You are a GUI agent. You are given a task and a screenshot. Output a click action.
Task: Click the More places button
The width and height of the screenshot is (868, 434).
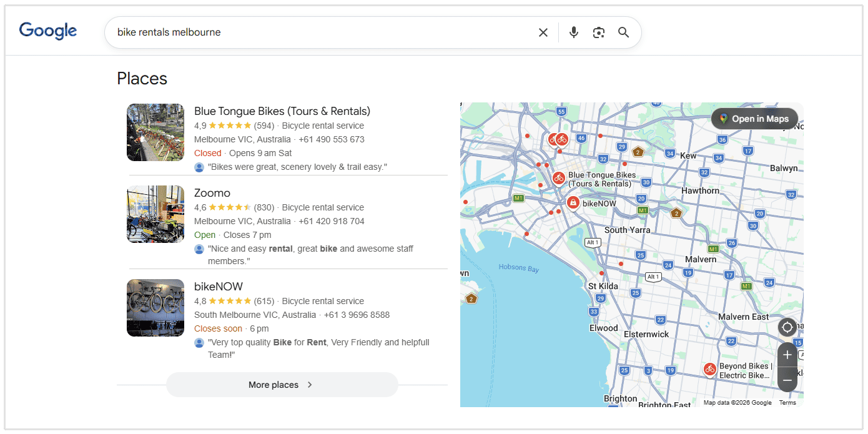point(281,385)
